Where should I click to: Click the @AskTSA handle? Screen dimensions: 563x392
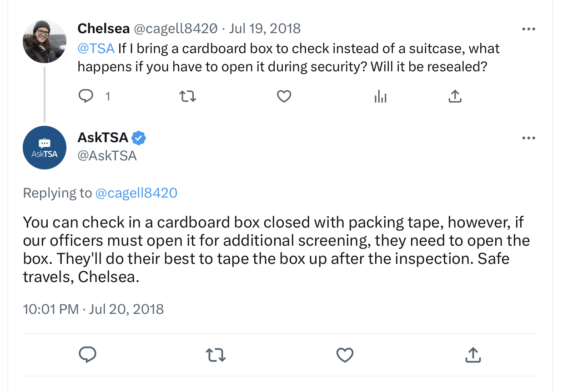(107, 156)
